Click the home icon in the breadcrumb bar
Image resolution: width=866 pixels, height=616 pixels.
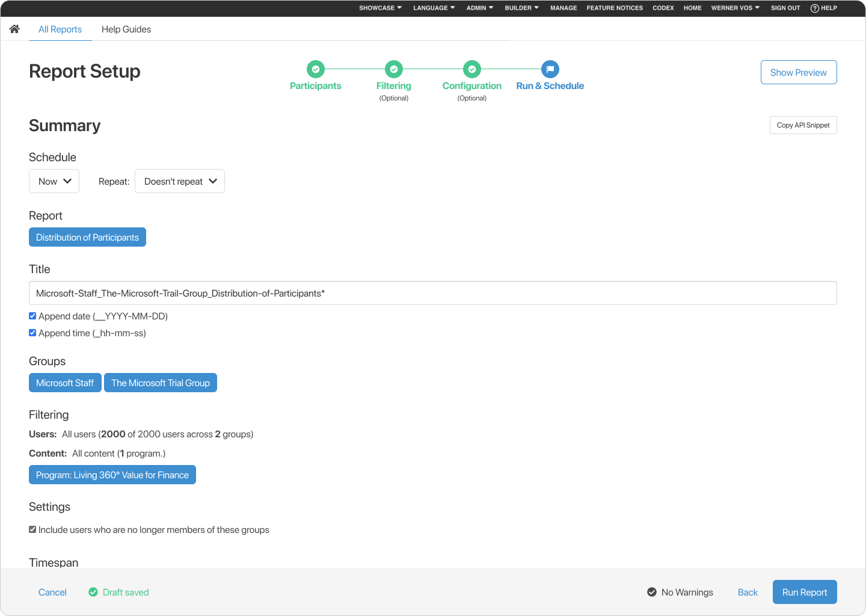[x=14, y=28]
